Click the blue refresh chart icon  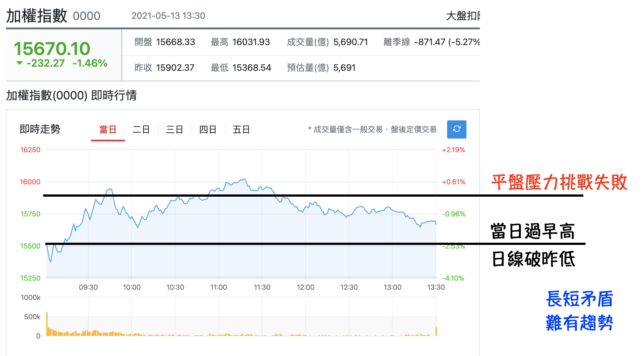pos(457,129)
